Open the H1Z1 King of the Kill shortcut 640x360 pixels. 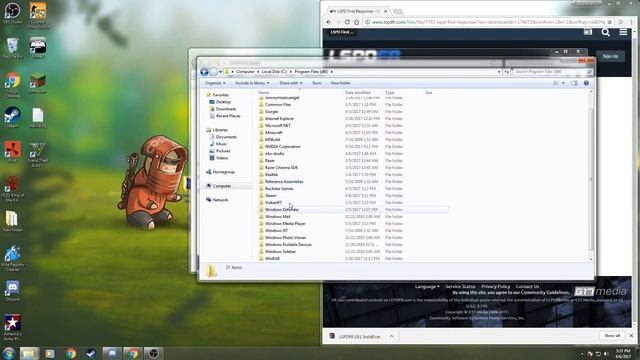coord(12,189)
